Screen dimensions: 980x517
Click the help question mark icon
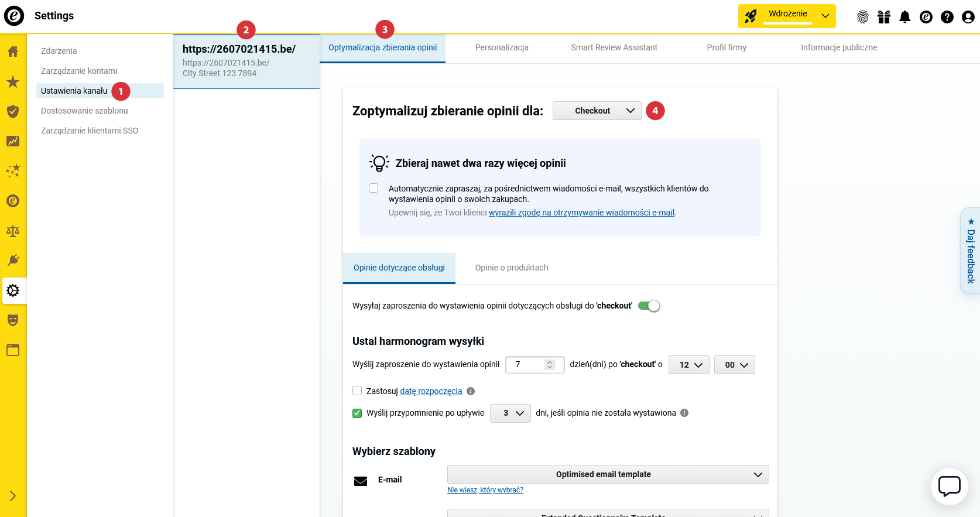[x=947, y=17]
